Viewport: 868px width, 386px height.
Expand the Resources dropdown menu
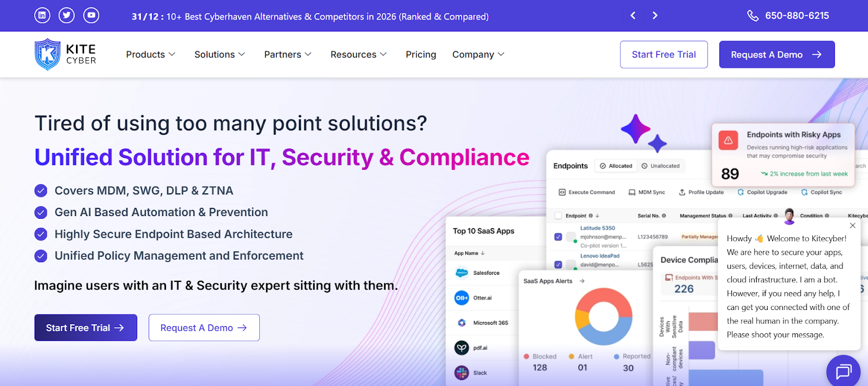tap(359, 54)
